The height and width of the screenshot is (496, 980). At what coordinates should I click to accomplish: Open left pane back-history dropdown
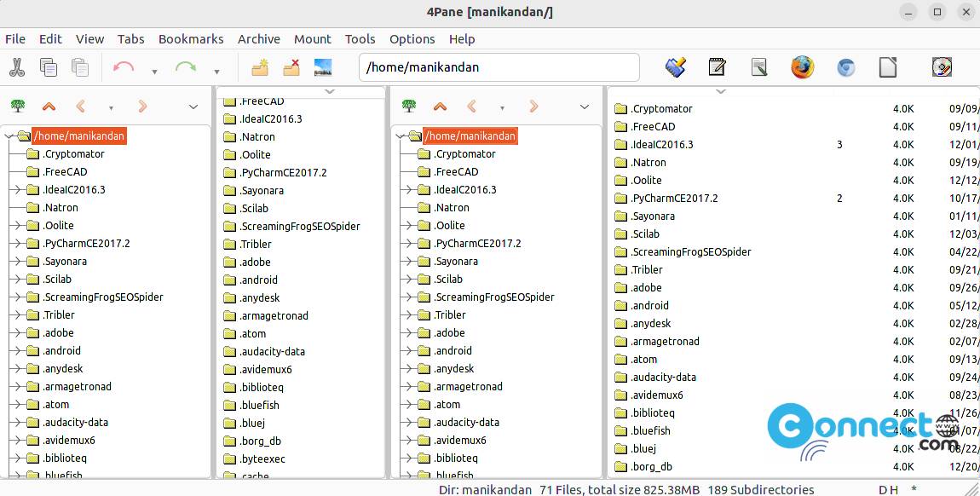(x=112, y=108)
